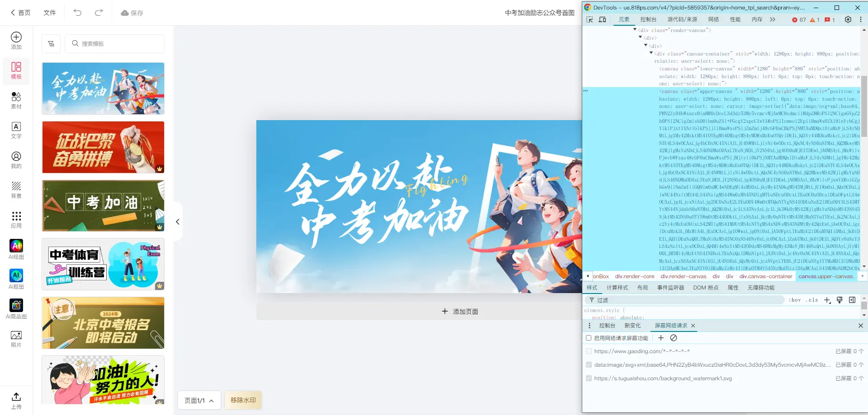Image resolution: width=868 pixels, height=415 pixels.
Task: Expand more DevTools tabs chevron
Action: [x=773, y=19]
